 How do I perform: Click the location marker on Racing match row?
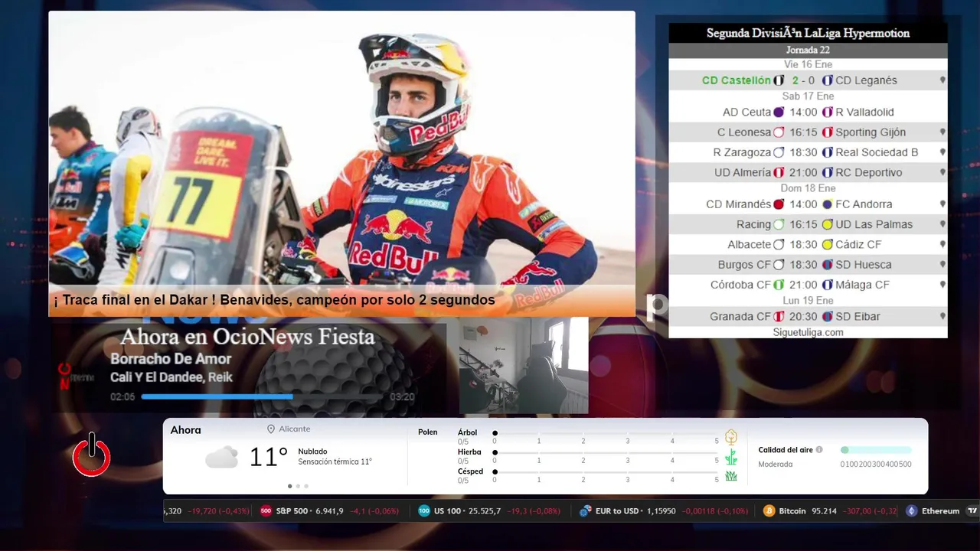click(942, 224)
